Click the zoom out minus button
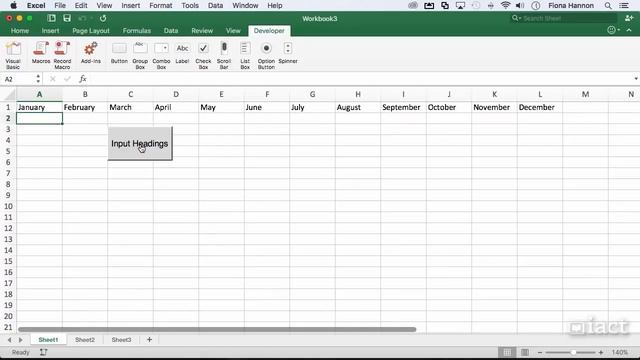 click(540, 352)
